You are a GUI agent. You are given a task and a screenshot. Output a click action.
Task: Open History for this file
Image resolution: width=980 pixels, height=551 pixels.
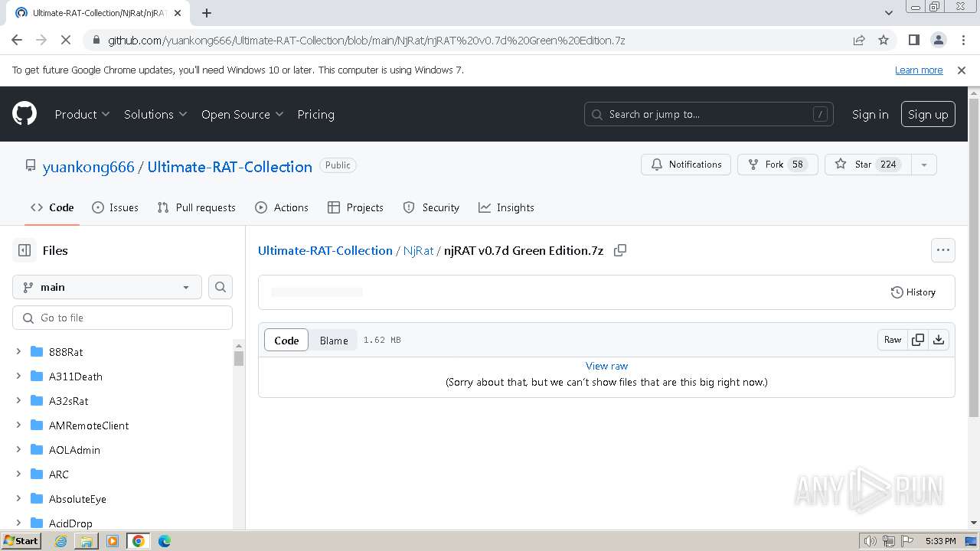913,292
